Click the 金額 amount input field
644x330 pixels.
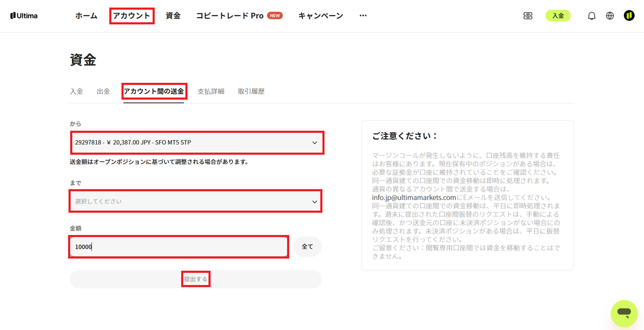point(179,247)
